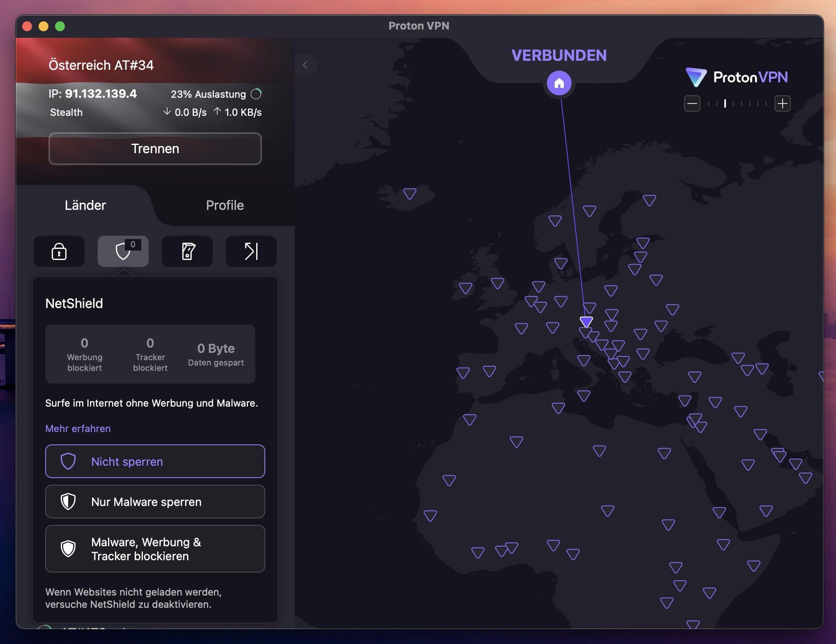836x644 pixels.
Task: Collapse the sidebar with the chevron arrow
Action: tap(305, 65)
